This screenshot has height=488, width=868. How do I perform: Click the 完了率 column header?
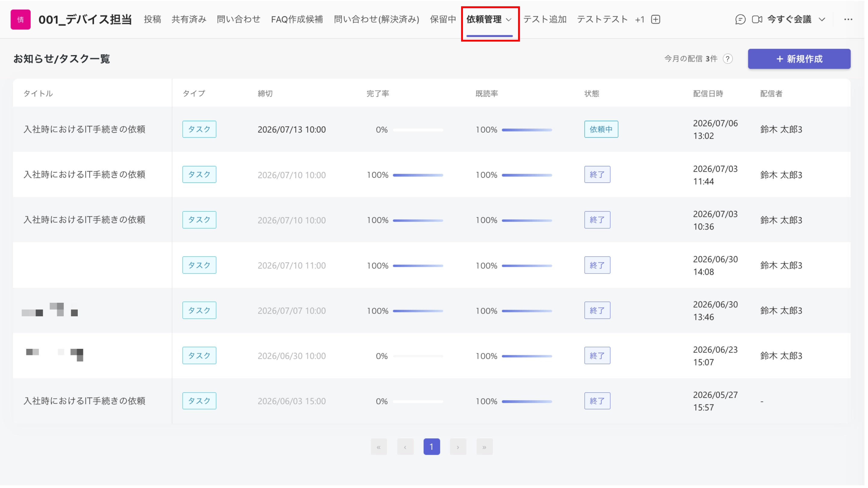378,93
